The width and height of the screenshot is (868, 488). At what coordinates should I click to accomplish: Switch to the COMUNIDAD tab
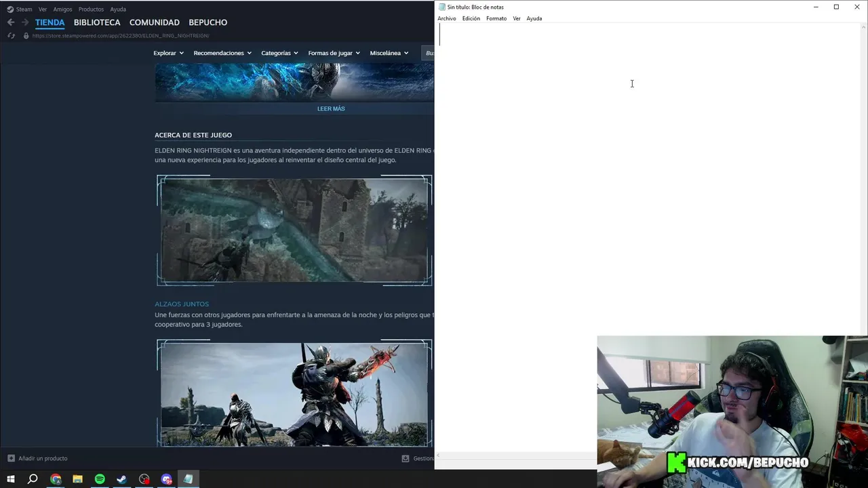pos(155,22)
